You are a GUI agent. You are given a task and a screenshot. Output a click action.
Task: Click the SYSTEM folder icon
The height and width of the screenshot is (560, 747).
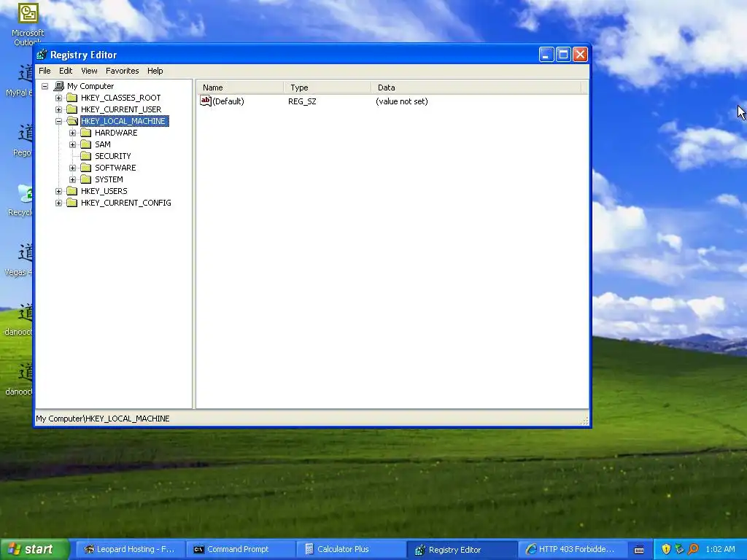(86, 179)
